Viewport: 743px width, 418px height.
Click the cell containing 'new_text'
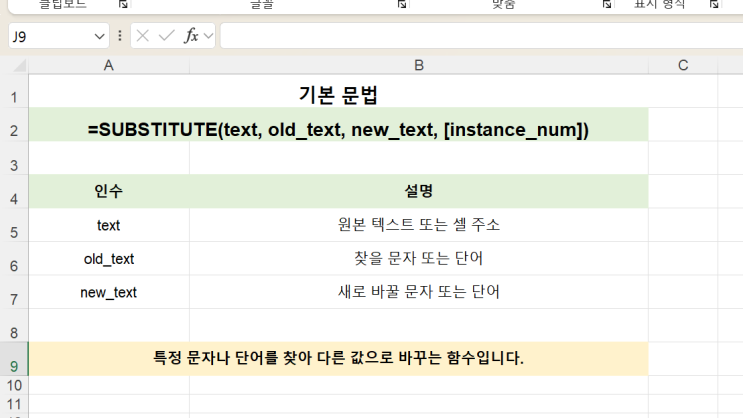point(109,292)
